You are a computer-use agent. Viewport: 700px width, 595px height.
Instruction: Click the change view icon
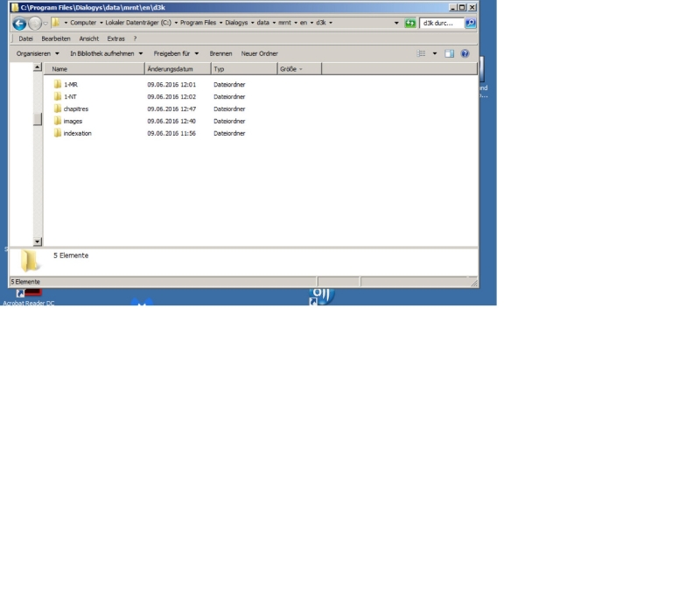[x=421, y=53]
